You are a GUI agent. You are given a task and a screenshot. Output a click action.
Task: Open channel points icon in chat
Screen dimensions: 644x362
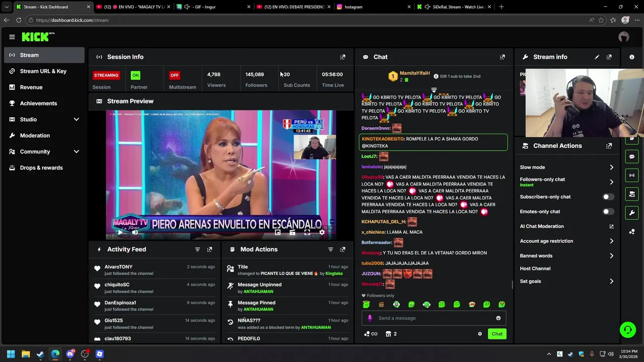point(370,334)
